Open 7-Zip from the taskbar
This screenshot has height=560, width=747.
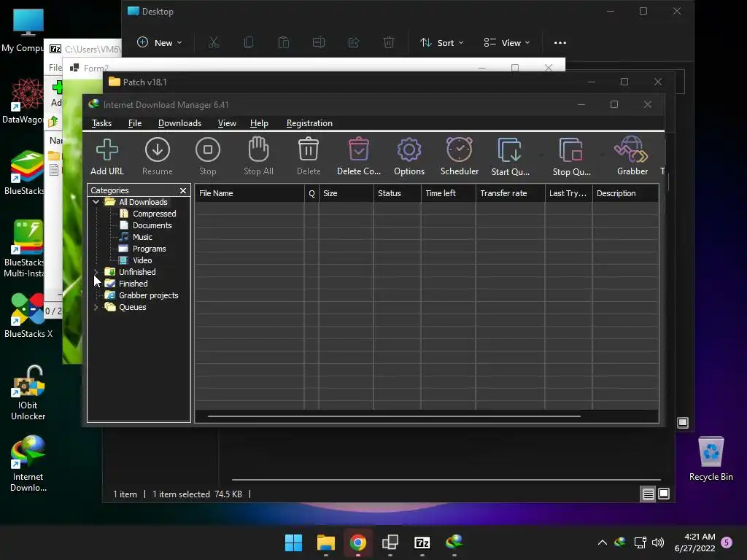[x=422, y=542]
